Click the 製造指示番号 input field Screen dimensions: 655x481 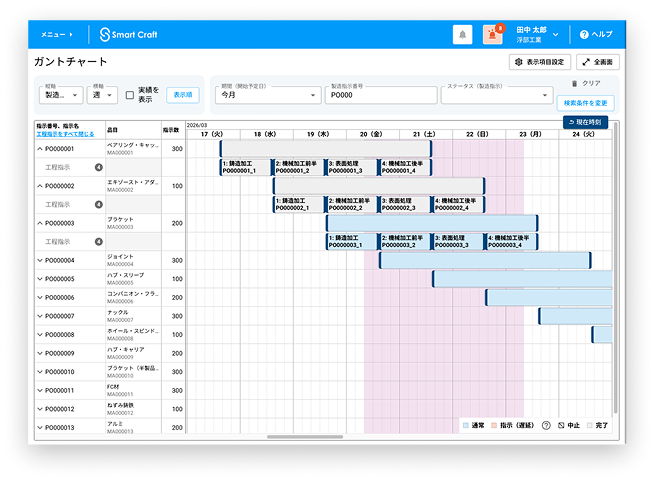tap(382, 95)
